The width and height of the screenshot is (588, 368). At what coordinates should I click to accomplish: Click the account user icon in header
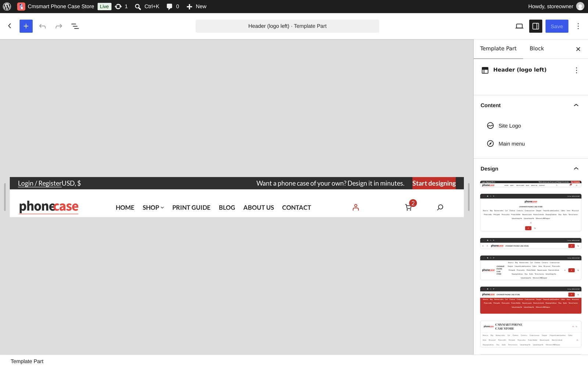356,208
